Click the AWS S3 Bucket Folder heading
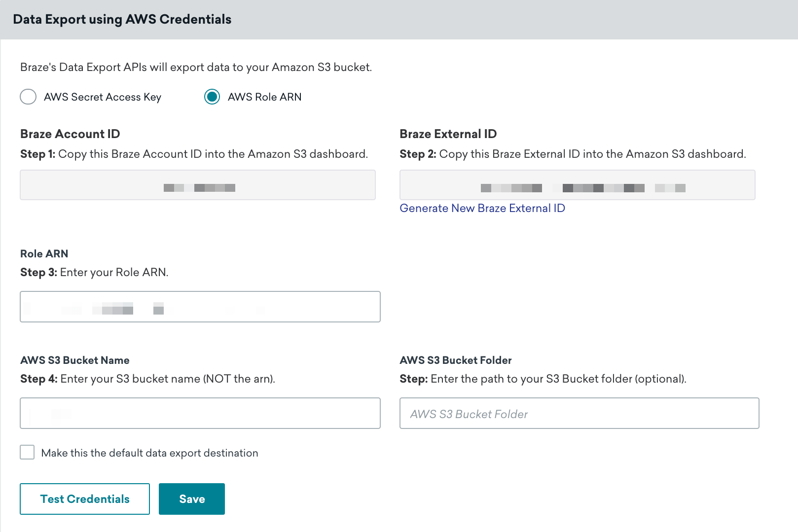The width and height of the screenshot is (798, 532). [455, 360]
